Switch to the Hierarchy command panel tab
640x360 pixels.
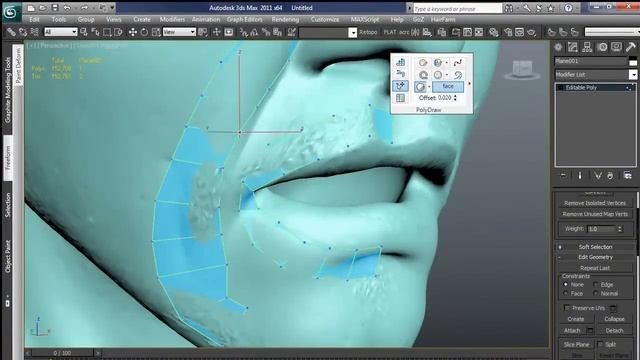pyautogui.click(x=587, y=47)
